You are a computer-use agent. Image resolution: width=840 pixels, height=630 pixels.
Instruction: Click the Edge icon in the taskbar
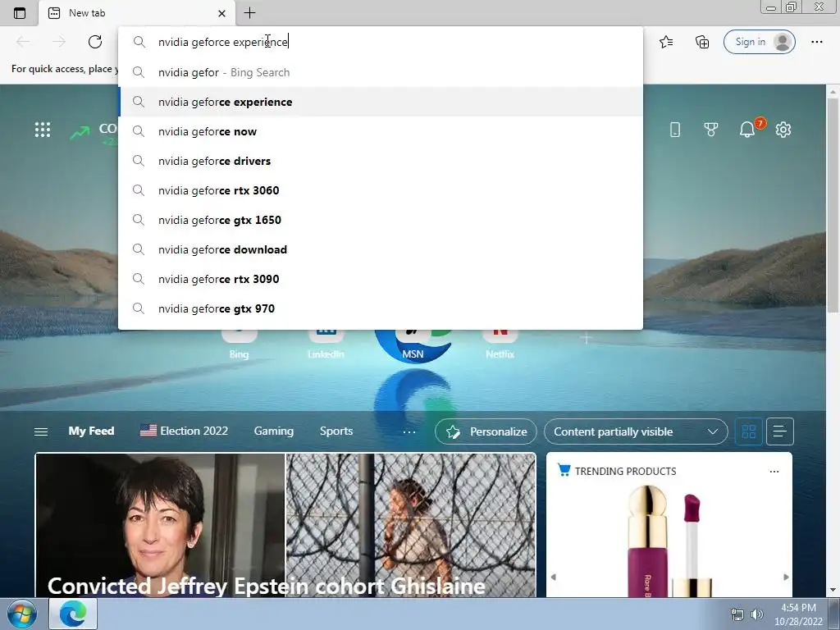click(x=73, y=614)
